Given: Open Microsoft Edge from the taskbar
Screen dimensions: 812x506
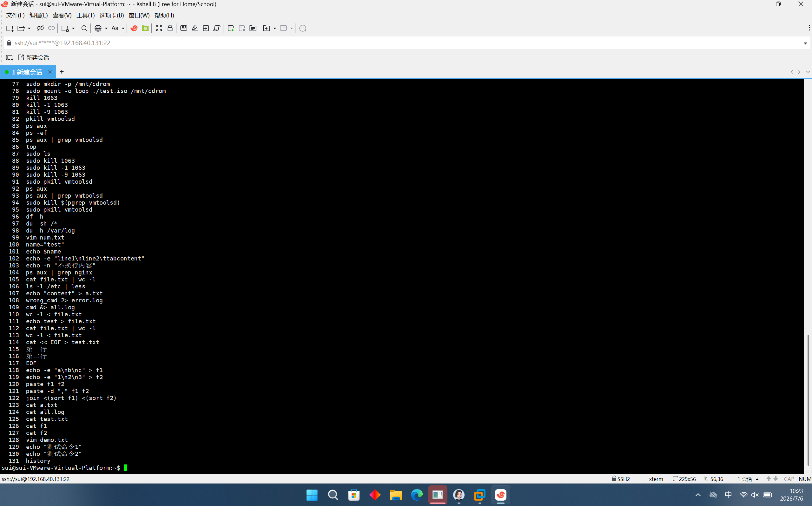Looking at the screenshot, I should [x=417, y=495].
